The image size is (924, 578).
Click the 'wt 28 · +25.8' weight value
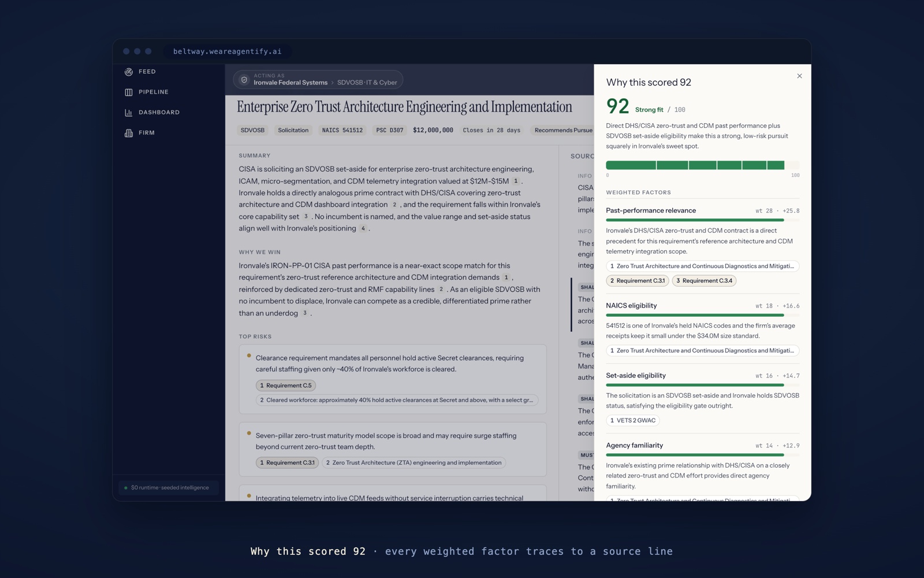(x=777, y=211)
